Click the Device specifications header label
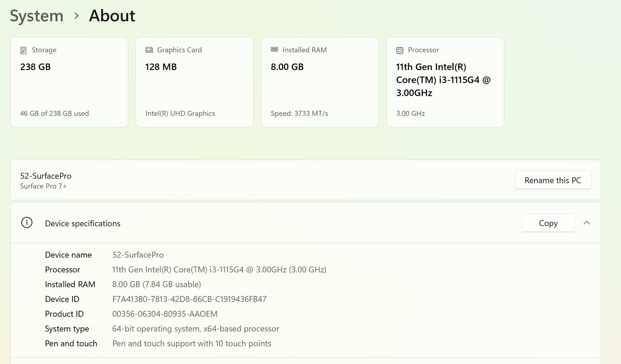The width and height of the screenshot is (621, 364). pos(83,223)
